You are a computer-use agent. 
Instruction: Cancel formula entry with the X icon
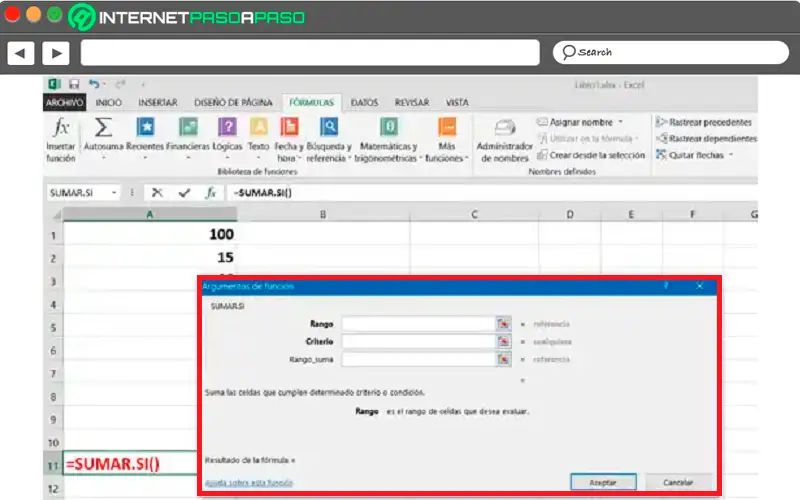pyautogui.click(x=157, y=192)
